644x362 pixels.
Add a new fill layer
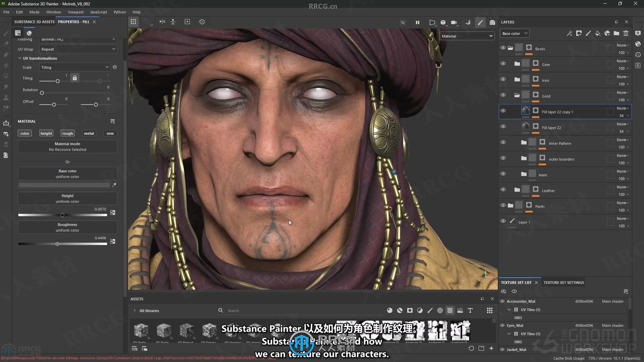pos(598,33)
